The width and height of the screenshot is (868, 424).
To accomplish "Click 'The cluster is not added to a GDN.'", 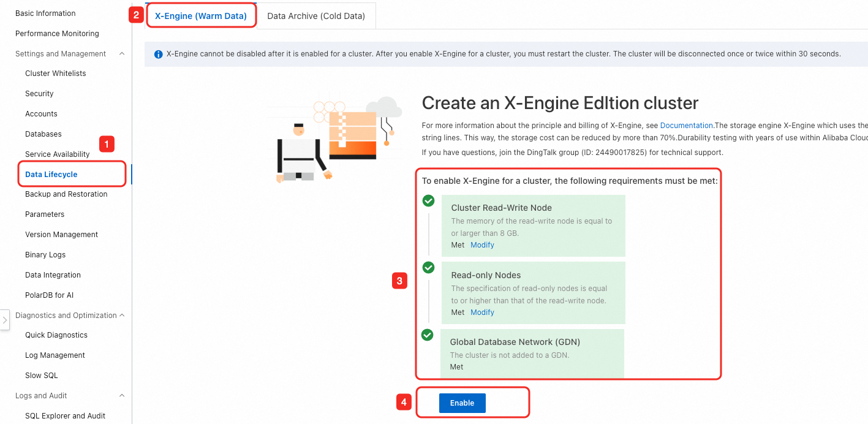I will coord(510,355).
